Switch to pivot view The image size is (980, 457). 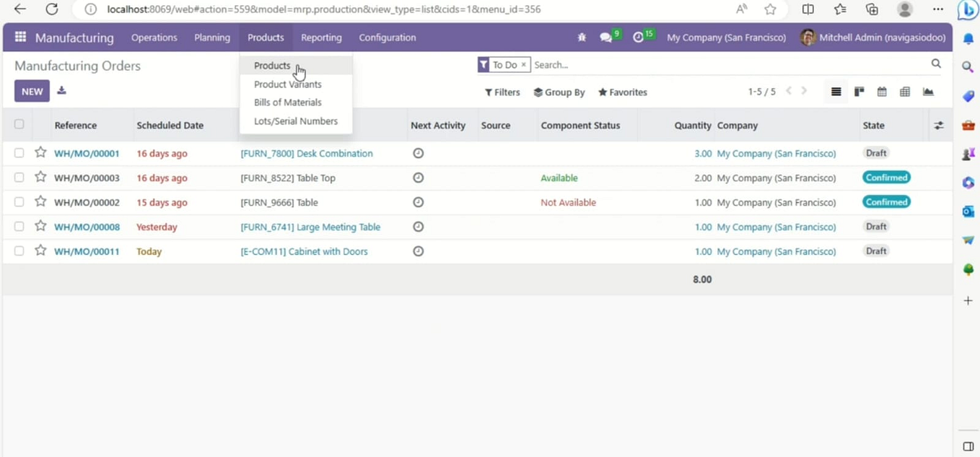905,92
